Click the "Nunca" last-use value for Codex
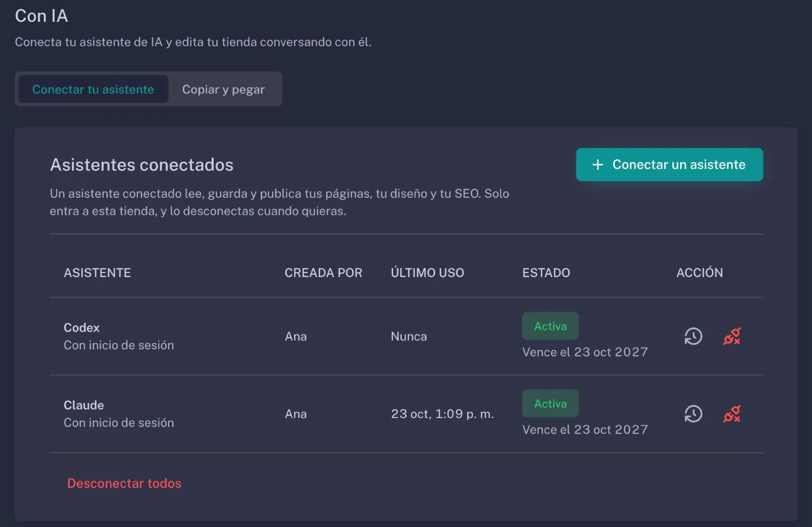 [409, 336]
